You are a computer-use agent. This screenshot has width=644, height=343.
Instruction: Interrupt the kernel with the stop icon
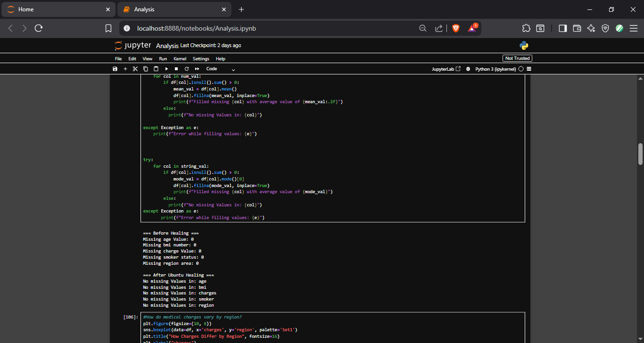[176, 69]
